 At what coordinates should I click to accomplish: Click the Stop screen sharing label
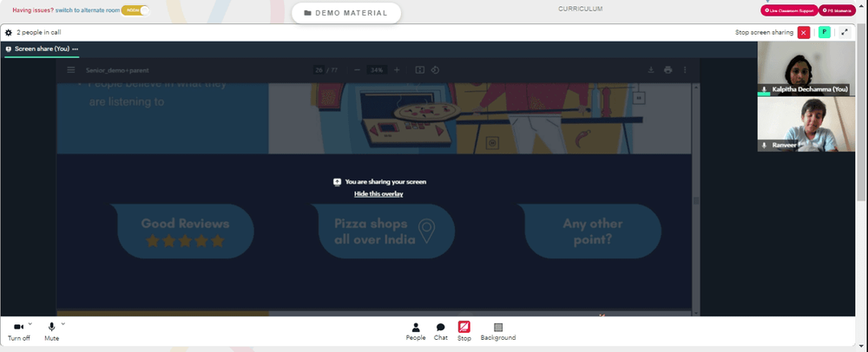click(x=764, y=33)
